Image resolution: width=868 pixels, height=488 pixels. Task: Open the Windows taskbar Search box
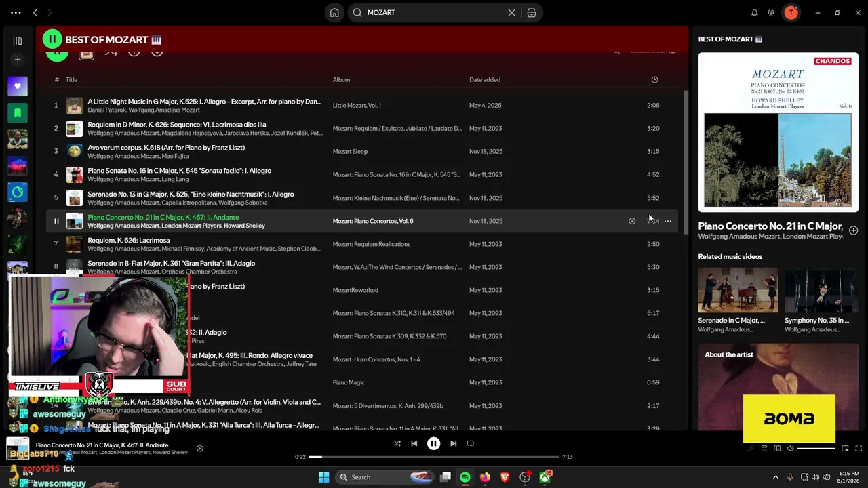click(385, 477)
